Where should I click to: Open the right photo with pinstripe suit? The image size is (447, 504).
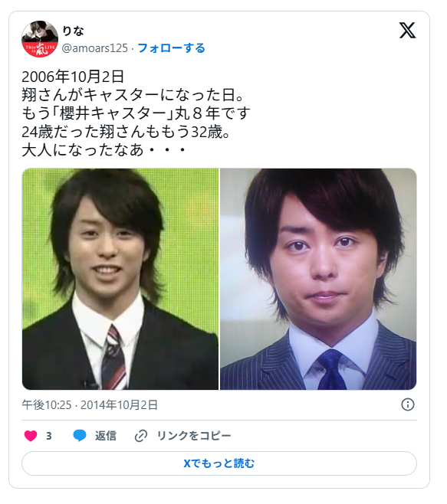318,279
